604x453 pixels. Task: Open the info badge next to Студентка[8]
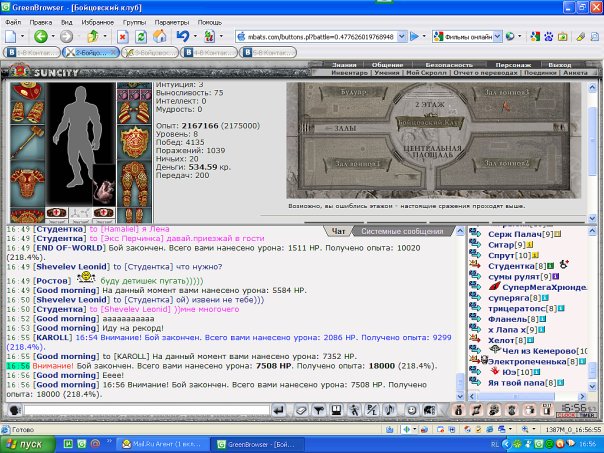(x=550, y=266)
